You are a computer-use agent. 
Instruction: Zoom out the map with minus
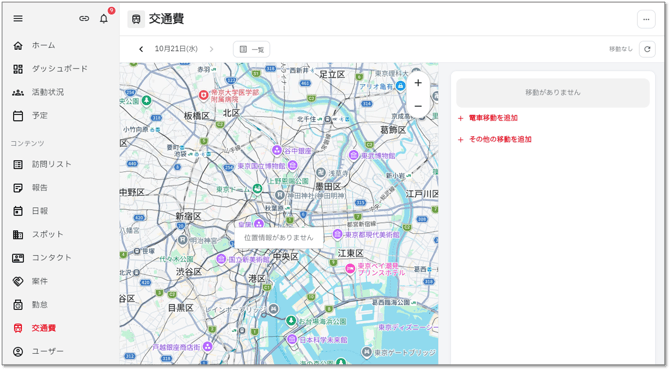(x=418, y=106)
